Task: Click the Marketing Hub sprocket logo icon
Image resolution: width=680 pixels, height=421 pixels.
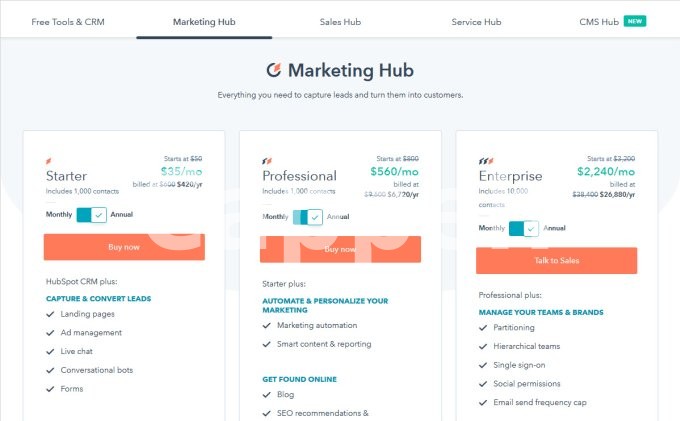Action: click(274, 70)
